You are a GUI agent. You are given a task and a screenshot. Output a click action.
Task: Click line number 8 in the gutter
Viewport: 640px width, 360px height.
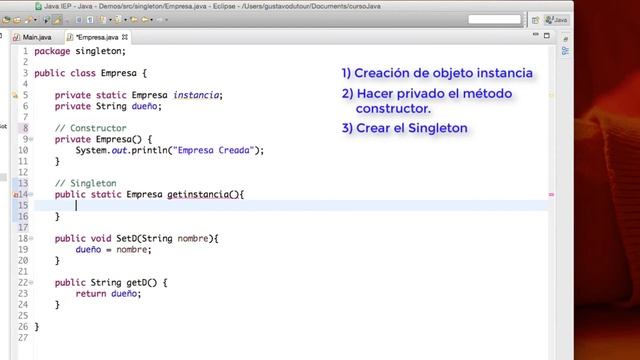pyautogui.click(x=25, y=128)
